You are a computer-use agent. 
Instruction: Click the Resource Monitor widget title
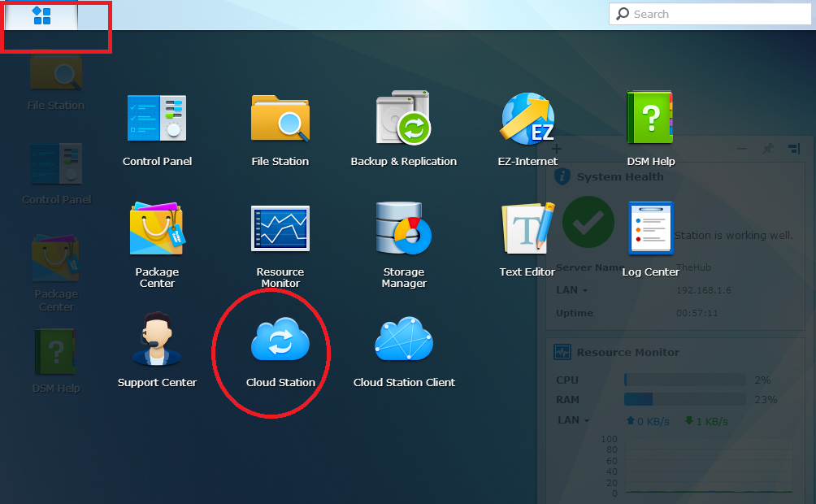coord(628,353)
